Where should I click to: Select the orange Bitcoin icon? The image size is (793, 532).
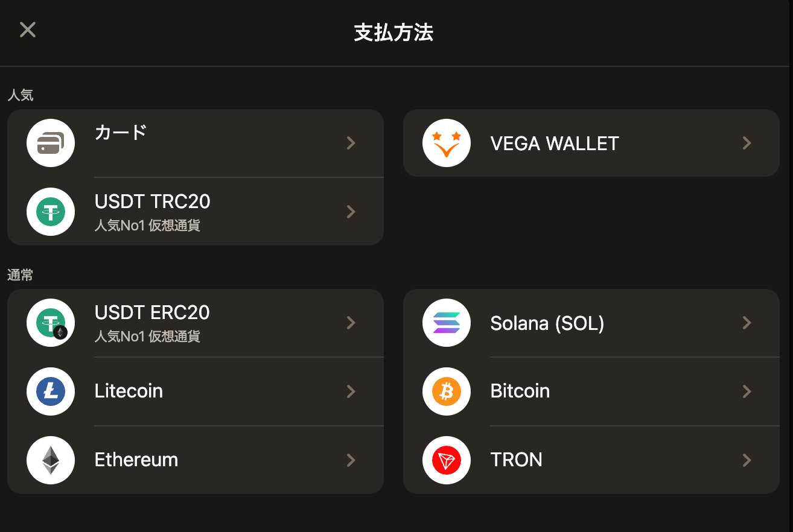click(447, 391)
